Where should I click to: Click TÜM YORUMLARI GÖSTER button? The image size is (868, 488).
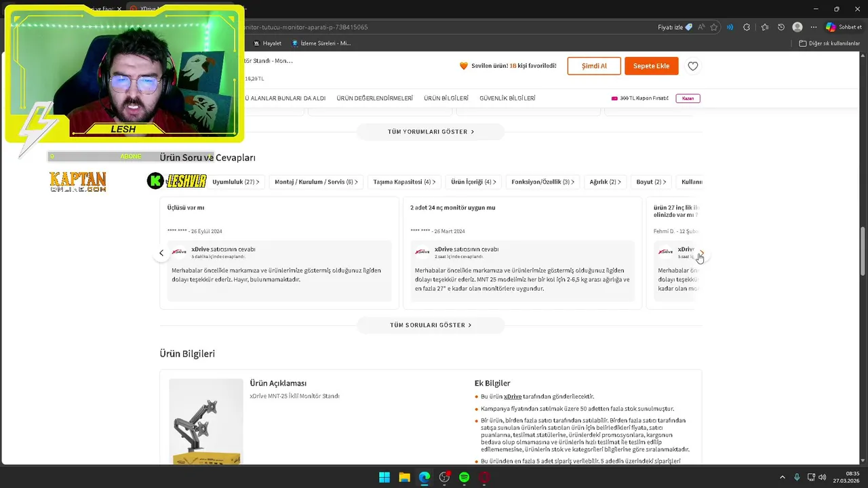(x=431, y=131)
